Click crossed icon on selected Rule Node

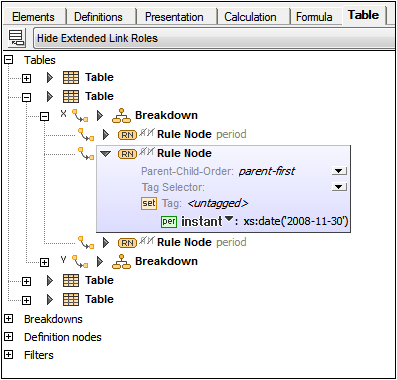146,151
